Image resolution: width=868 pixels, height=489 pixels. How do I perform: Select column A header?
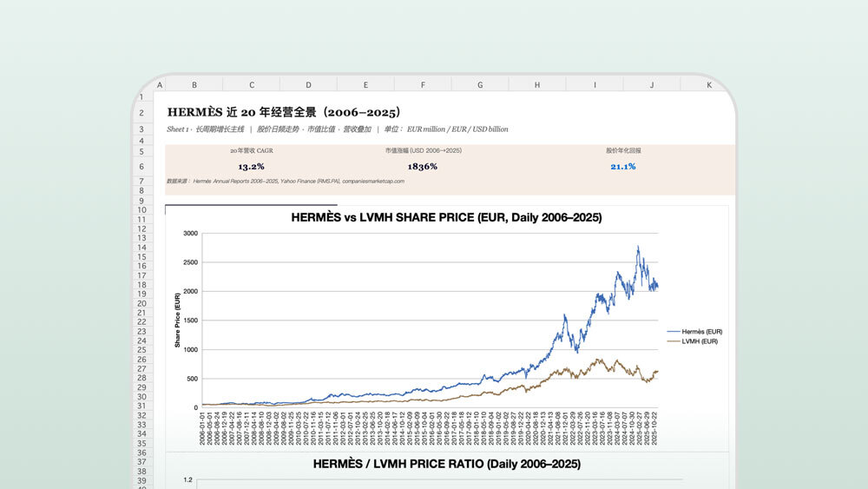click(160, 85)
